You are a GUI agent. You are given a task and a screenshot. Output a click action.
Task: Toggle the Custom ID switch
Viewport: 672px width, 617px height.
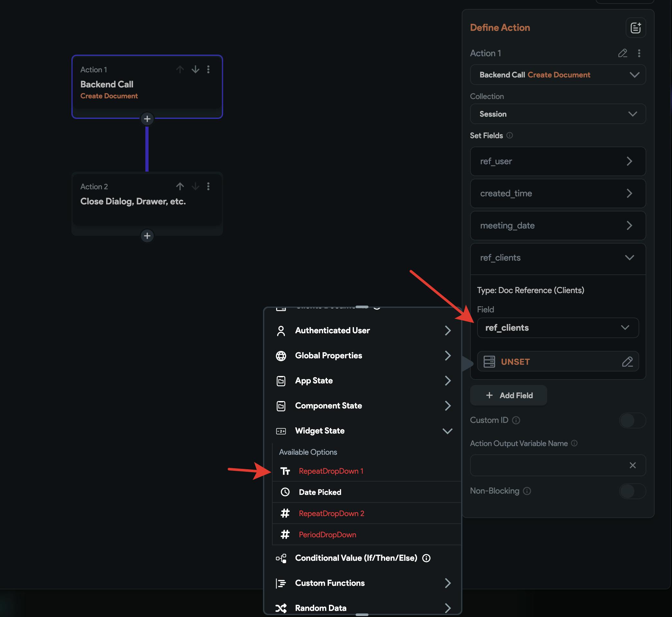(632, 420)
